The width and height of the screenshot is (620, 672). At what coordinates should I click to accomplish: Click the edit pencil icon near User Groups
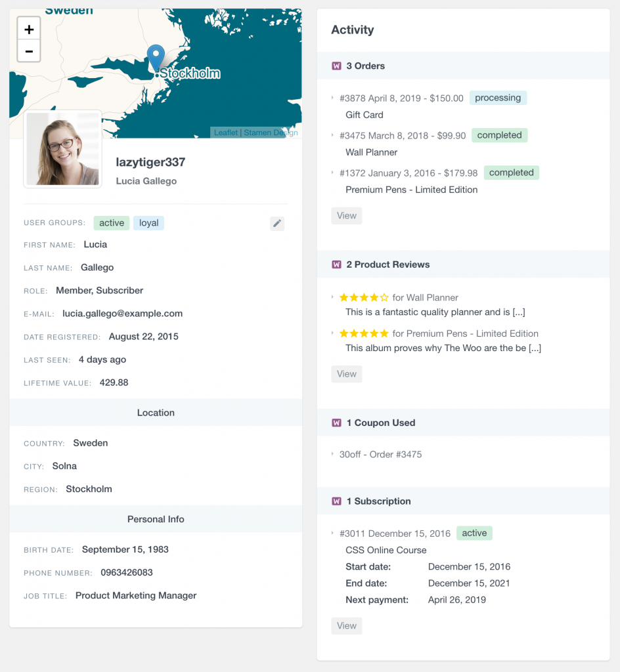coord(277,223)
